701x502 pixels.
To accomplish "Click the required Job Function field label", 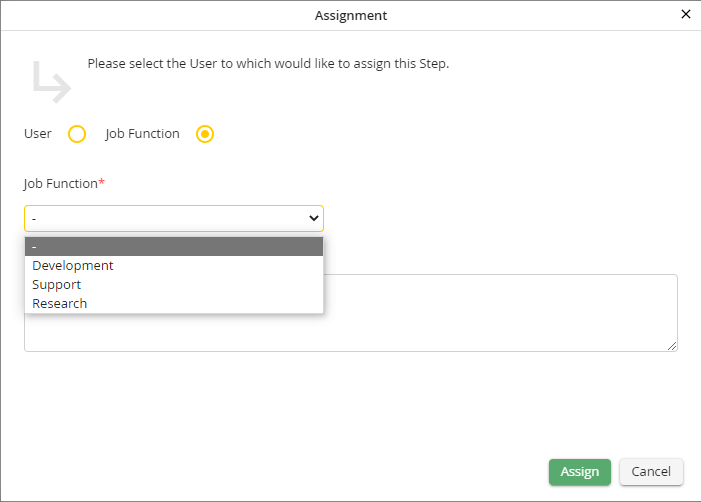I will [x=60, y=184].
